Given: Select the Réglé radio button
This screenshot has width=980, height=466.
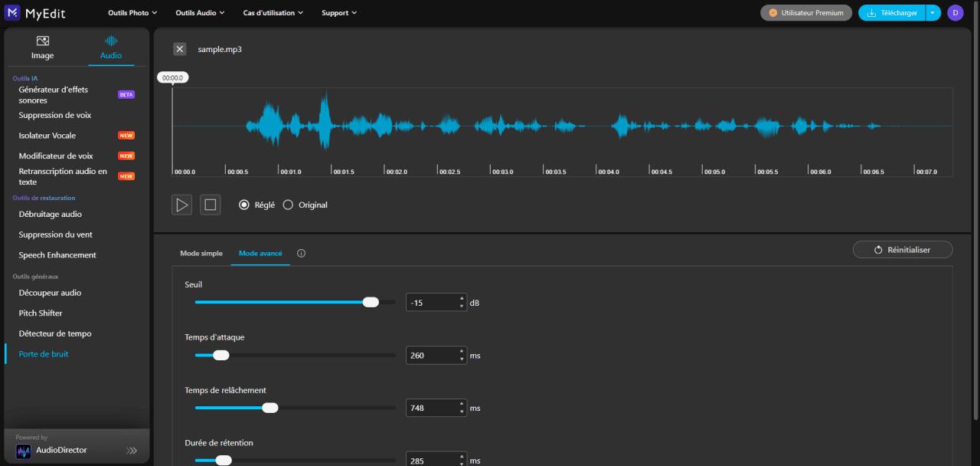Looking at the screenshot, I should point(244,205).
